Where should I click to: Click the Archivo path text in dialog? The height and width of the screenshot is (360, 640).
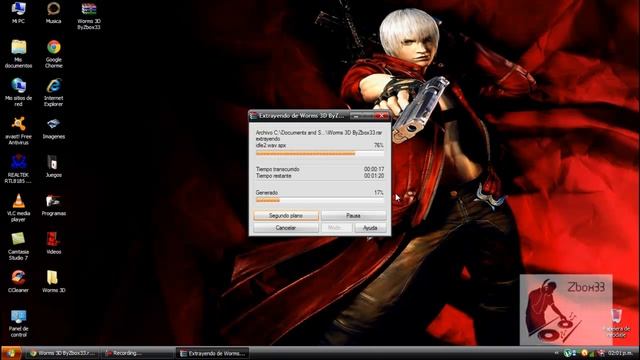tap(319, 133)
